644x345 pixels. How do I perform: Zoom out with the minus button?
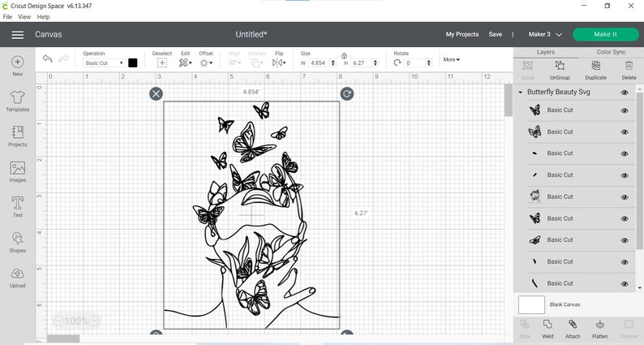coord(58,321)
